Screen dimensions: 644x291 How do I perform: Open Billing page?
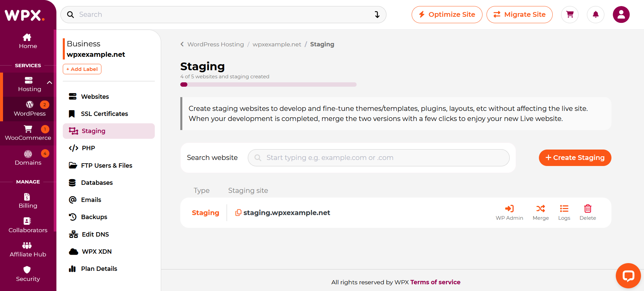28,201
